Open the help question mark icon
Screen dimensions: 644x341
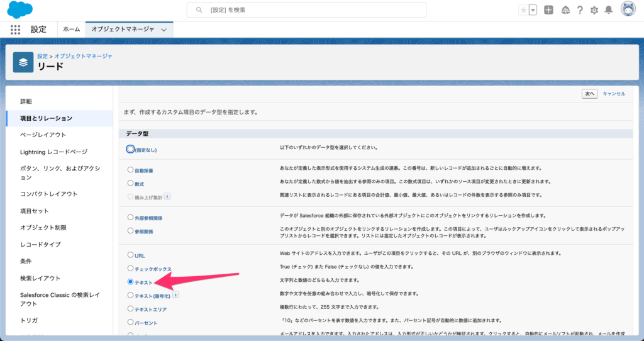tap(579, 10)
